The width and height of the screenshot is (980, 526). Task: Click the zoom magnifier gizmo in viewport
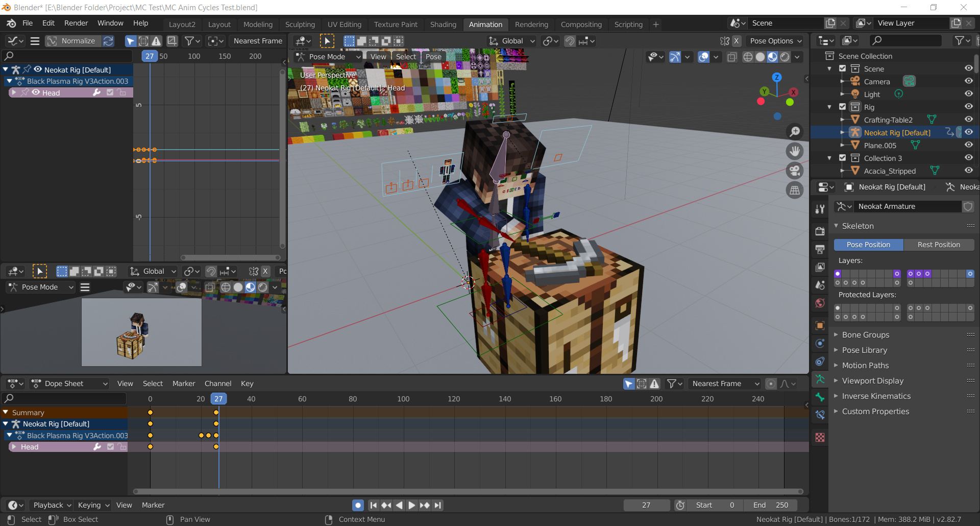[x=795, y=131]
